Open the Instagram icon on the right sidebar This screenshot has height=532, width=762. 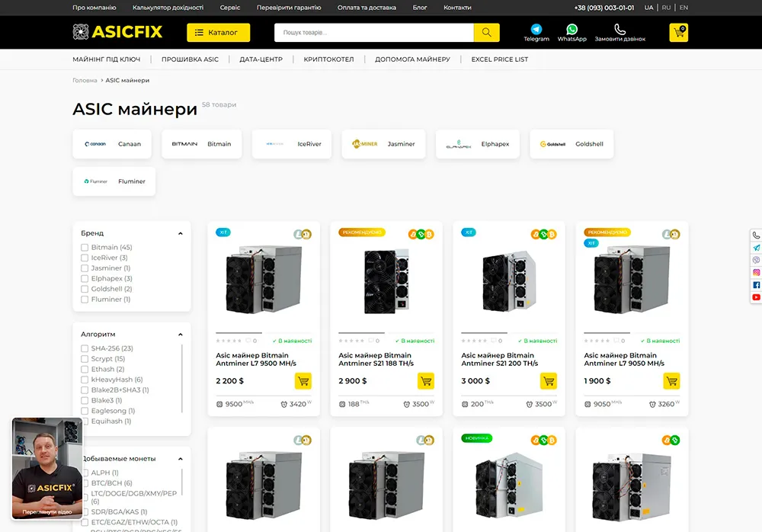(x=755, y=272)
